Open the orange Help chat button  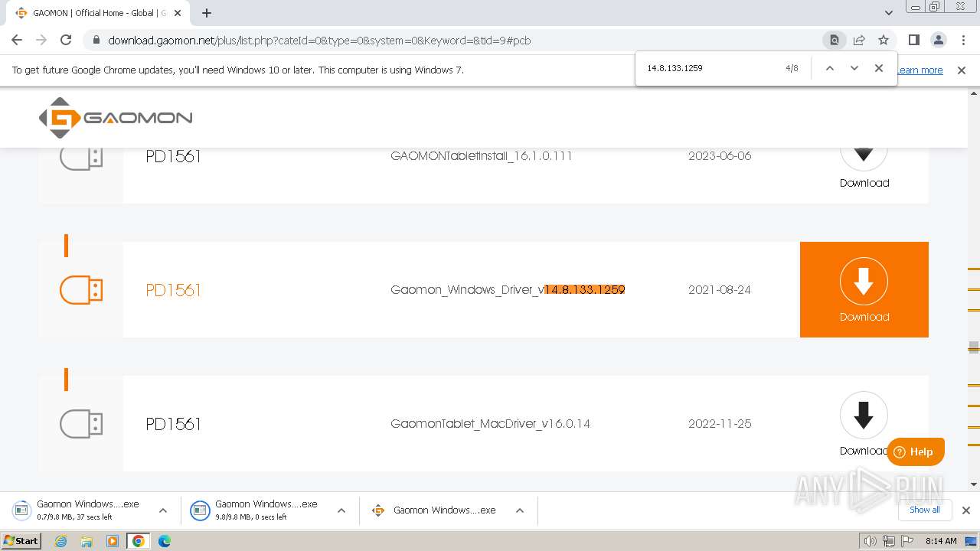[x=916, y=452]
